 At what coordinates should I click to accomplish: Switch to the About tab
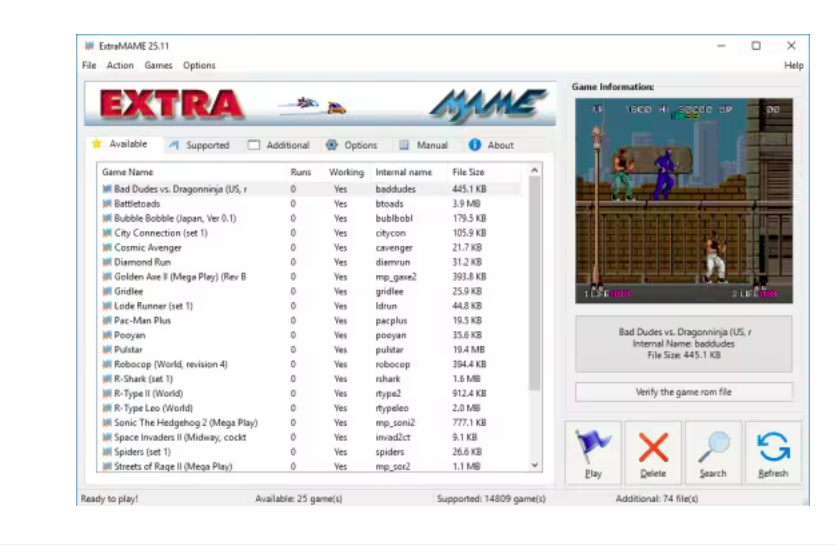click(x=491, y=145)
